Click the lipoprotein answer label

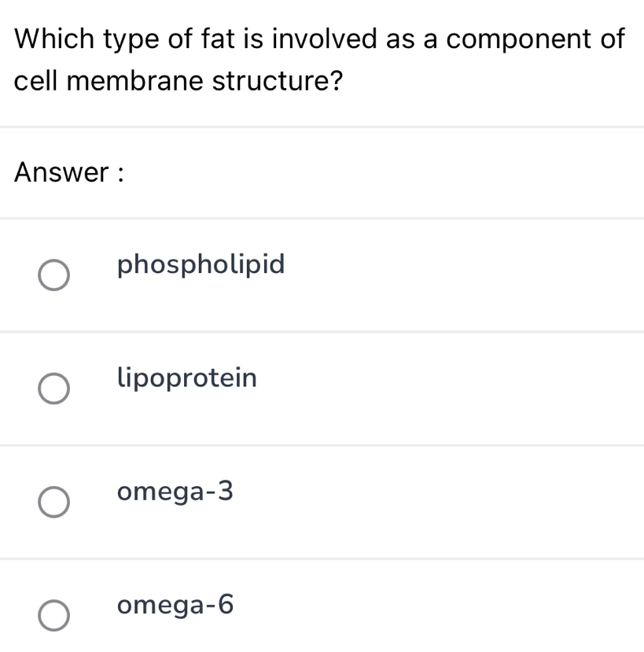pyautogui.click(x=187, y=378)
